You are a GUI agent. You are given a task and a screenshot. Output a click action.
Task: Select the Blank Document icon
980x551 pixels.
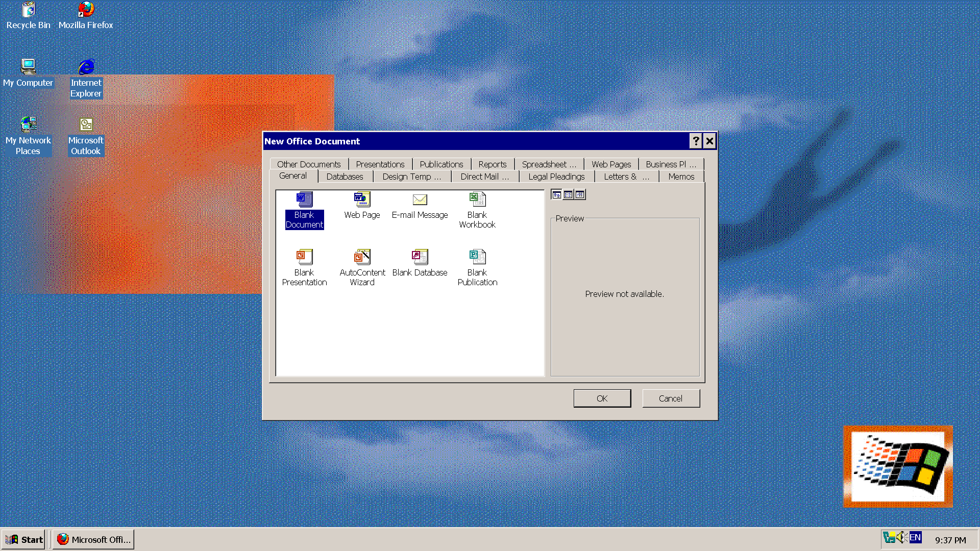[x=304, y=199]
